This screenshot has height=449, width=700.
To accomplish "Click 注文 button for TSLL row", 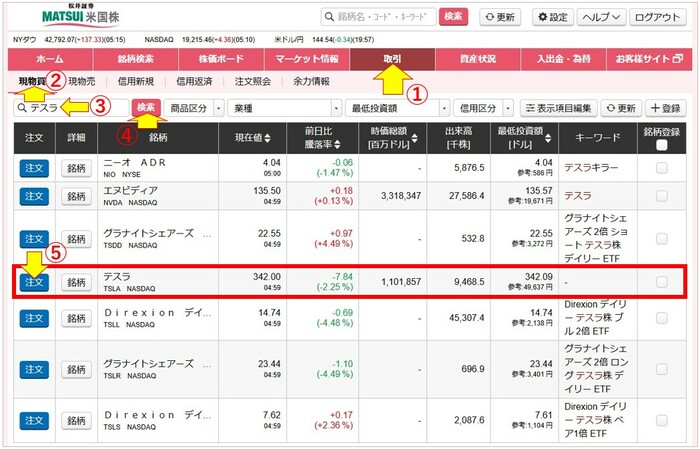I will click(x=34, y=318).
